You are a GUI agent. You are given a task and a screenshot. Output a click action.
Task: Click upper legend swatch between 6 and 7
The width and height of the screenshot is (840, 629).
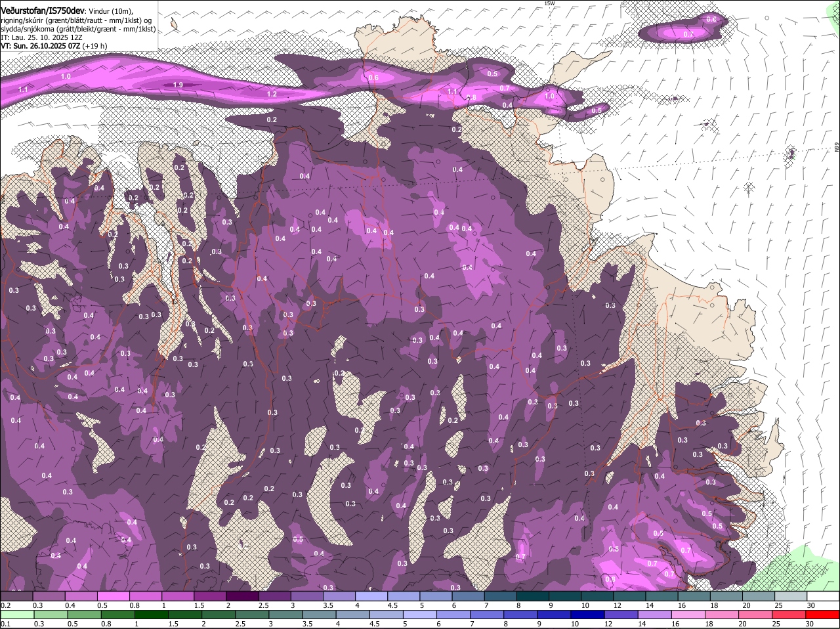click(x=468, y=596)
